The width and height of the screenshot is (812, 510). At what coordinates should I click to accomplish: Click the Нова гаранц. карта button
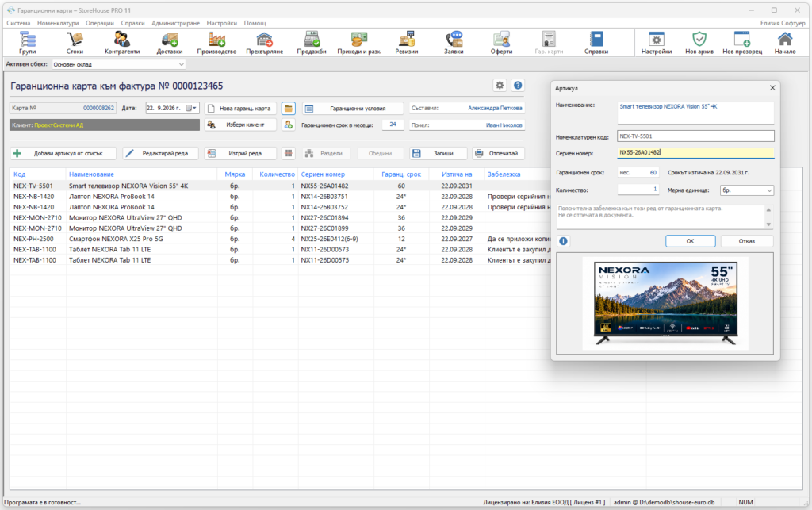tap(240, 108)
